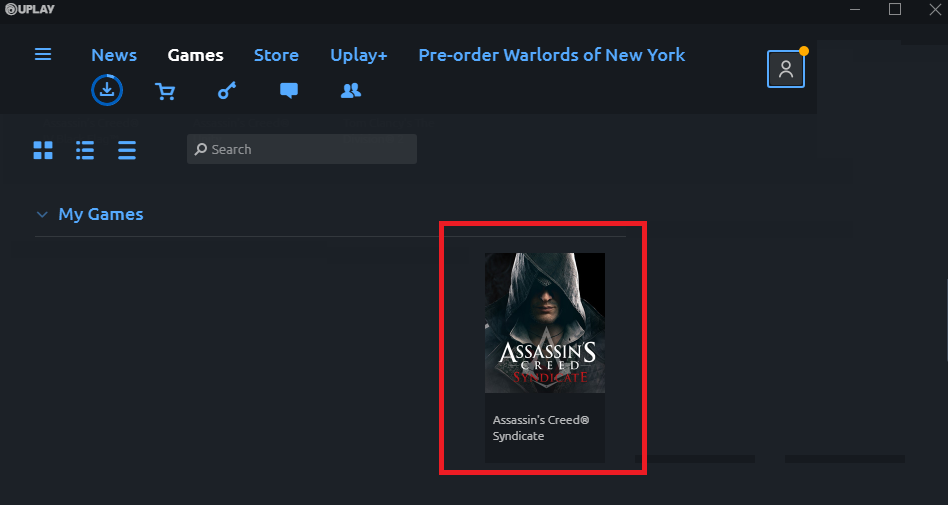Open Assassin's Creed Syndicate cover art

click(545, 323)
